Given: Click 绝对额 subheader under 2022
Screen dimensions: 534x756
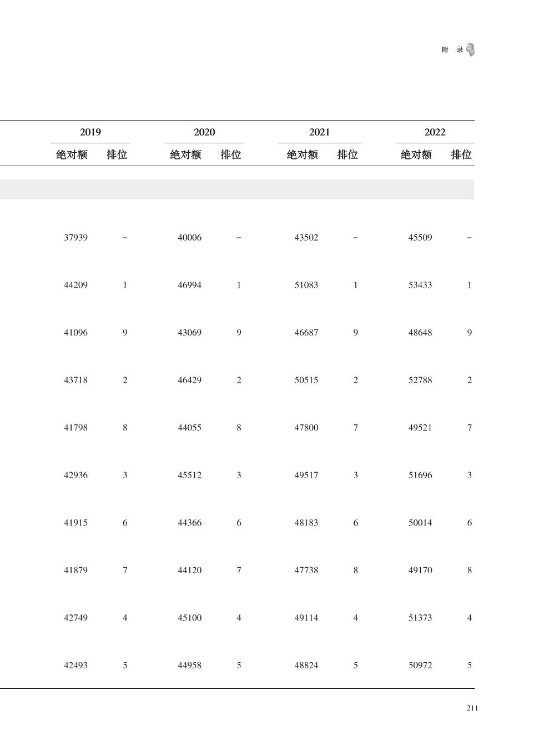Looking at the screenshot, I should tap(416, 155).
